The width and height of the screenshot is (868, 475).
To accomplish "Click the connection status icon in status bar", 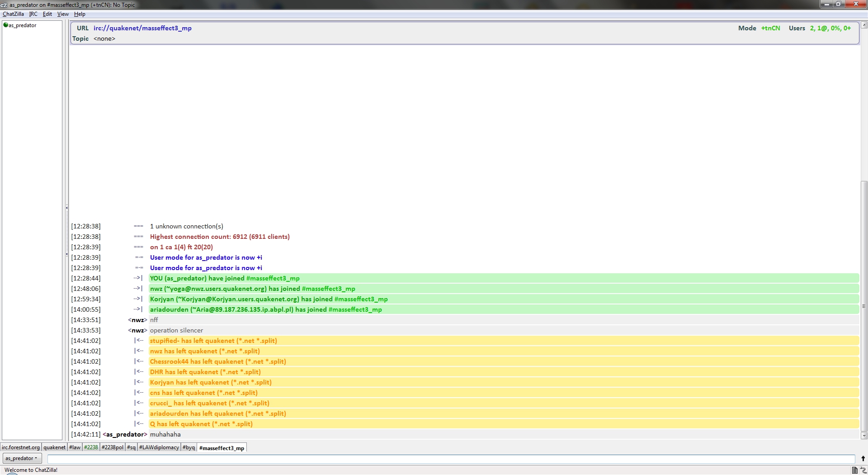I will pos(863,470).
